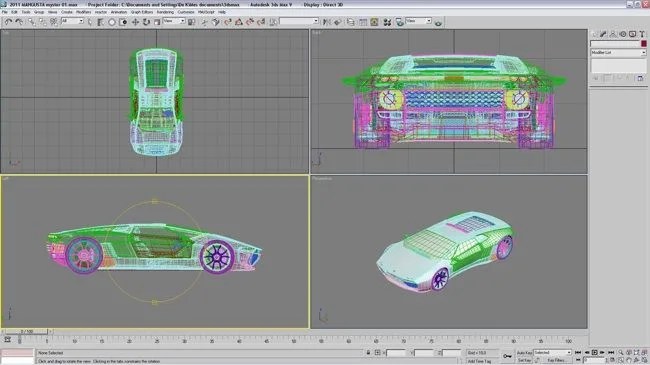Activate the Select and Rotate tool
The width and height of the screenshot is (650, 365).
pyautogui.click(x=146, y=22)
